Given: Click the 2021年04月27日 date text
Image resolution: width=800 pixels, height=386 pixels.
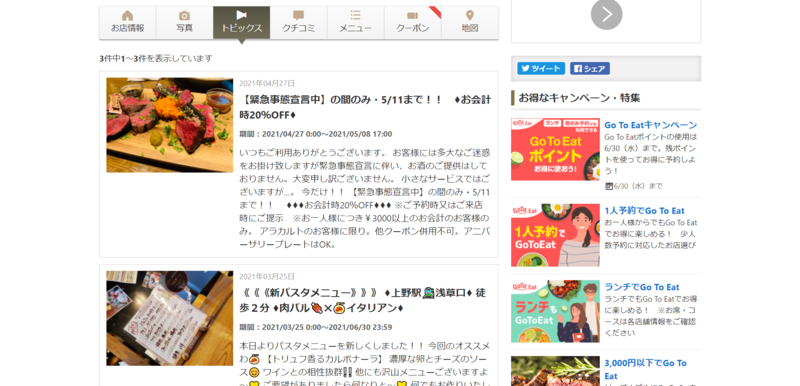Looking at the screenshot, I should tap(267, 83).
